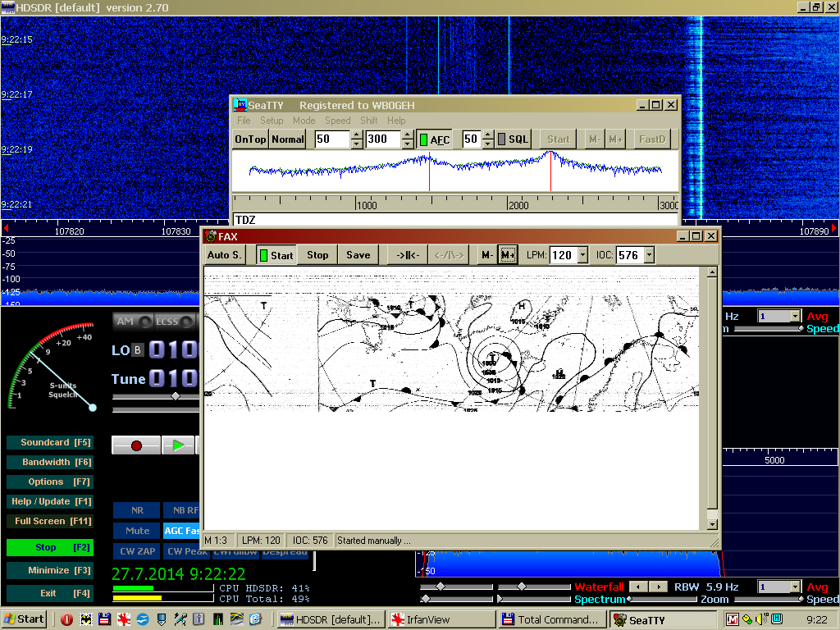The image size is (840, 630).
Task: Click the HDSDR green play button
Action: coord(178,445)
